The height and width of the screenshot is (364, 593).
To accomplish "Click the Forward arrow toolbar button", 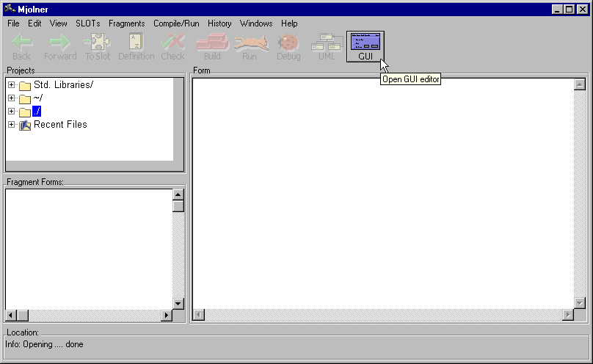I will [59, 46].
